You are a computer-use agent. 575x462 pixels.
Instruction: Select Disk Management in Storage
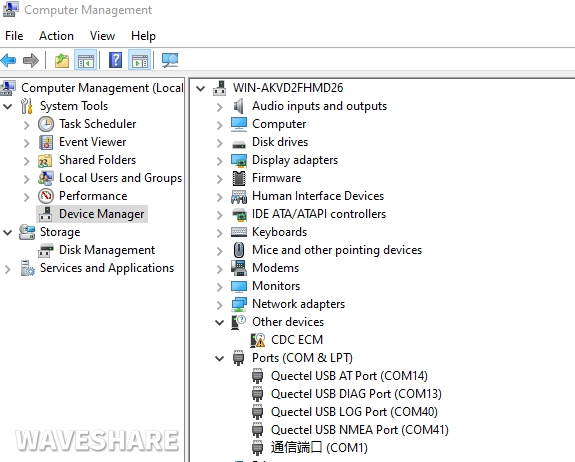click(x=107, y=250)
